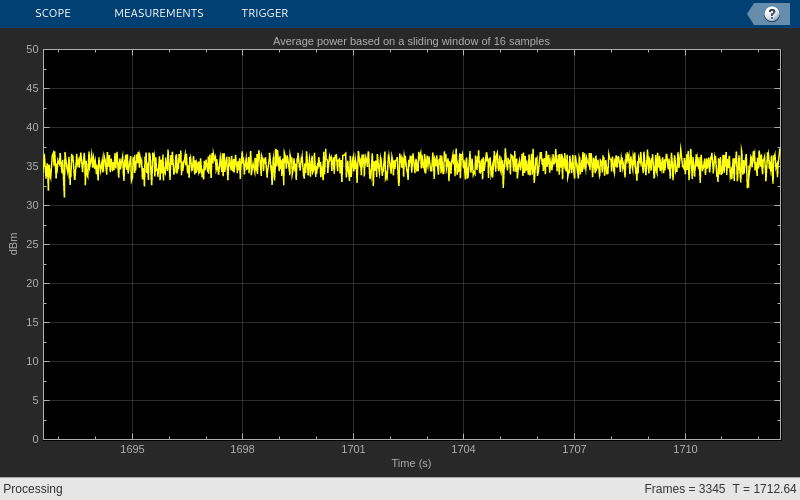The image size is (800, 500).
Task: Click the 15 y-axis tick label
Action: (32, 322)
